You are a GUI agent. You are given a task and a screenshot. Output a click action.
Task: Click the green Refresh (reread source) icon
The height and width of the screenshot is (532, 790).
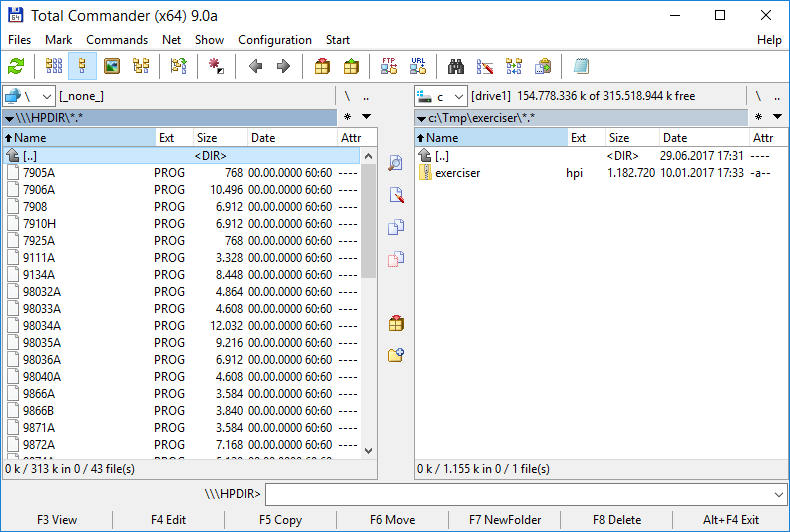tap(16, 66)
